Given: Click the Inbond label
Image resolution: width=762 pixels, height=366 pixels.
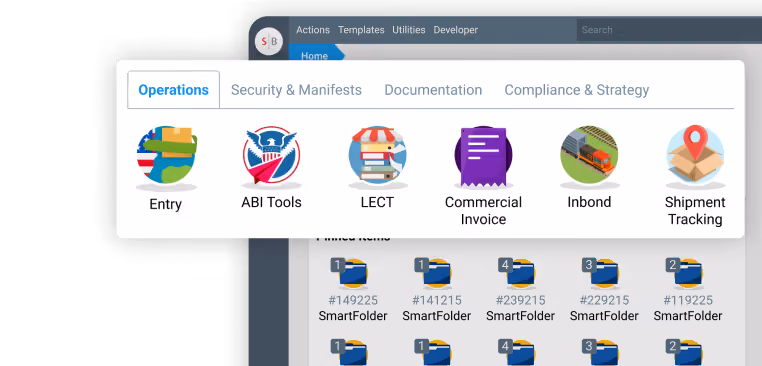Looking at the screenshot, I should (x=589, y=202).
